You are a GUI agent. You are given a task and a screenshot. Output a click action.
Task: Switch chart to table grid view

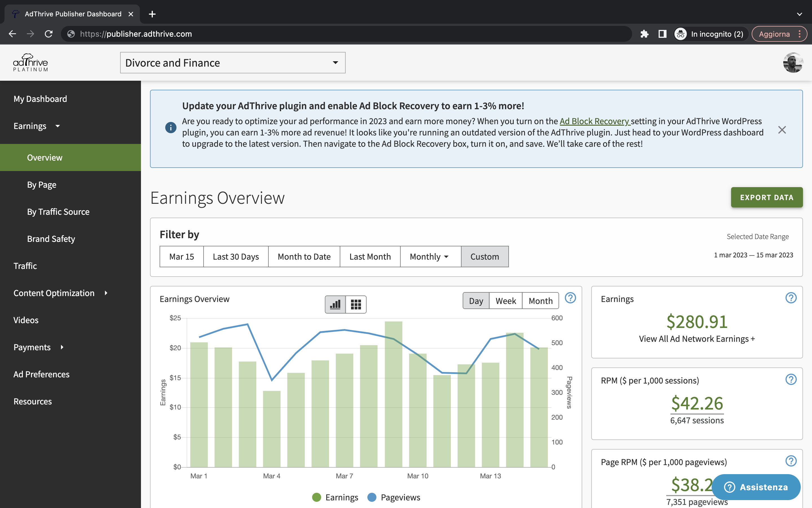(x=356, y=305)
